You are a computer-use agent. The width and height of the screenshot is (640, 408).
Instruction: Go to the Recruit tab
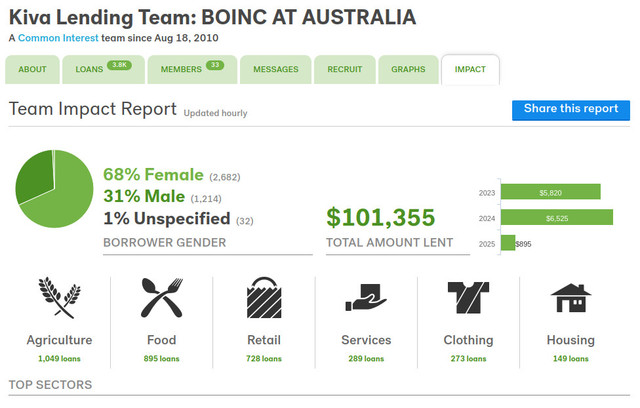coord(344,69)
